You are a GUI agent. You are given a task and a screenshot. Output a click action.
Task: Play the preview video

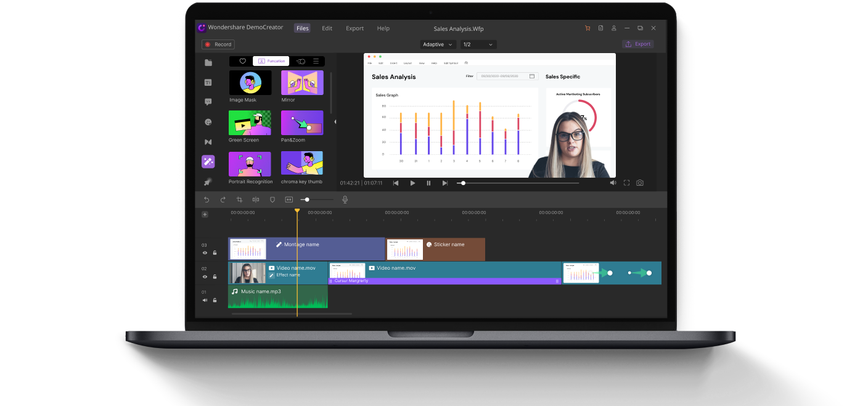point(412,183)
